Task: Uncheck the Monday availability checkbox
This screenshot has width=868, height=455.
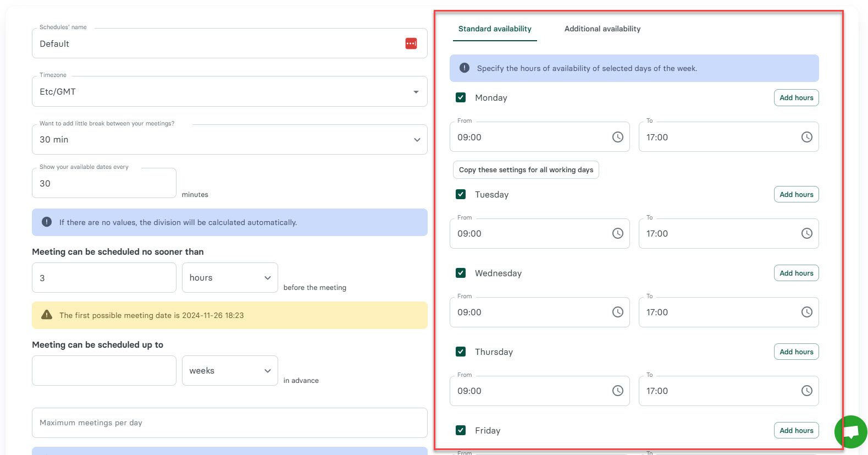Action: pyautogui.click(x=461, y=97)
